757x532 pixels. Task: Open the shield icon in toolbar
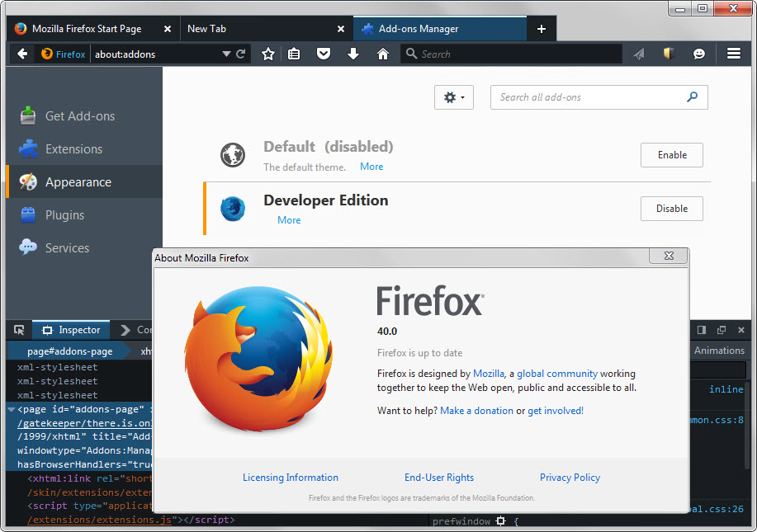point(669,53)
